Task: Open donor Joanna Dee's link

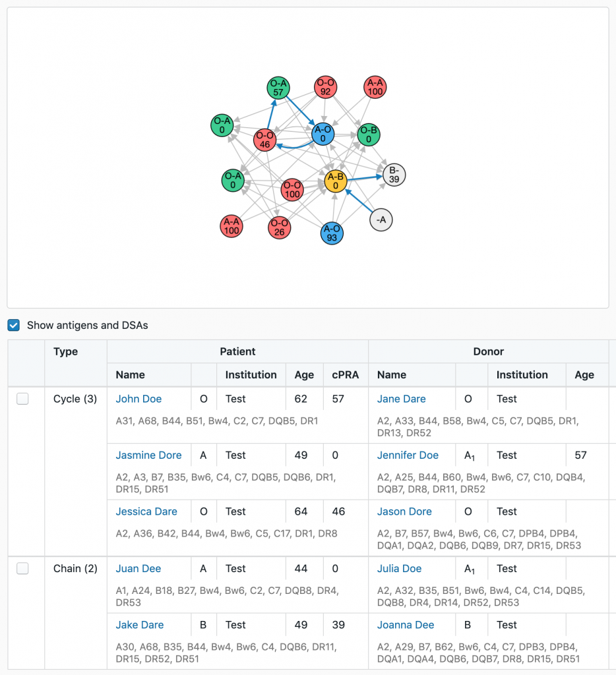Action: (x=406, y=625)
